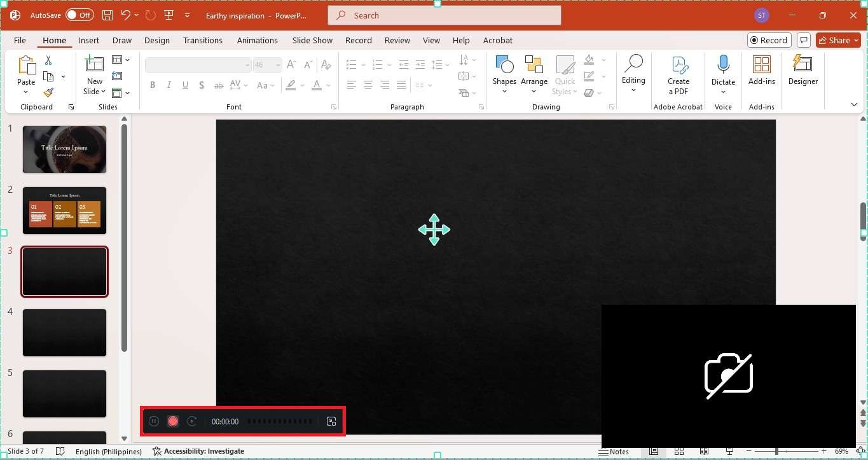Open the Design tab
868x460 pixels.
156,40
